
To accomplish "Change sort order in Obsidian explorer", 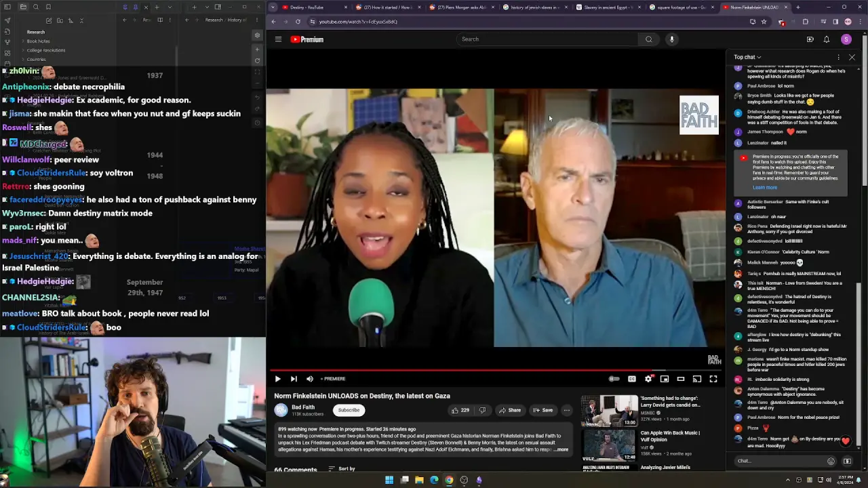I will [x=71, y=20].
